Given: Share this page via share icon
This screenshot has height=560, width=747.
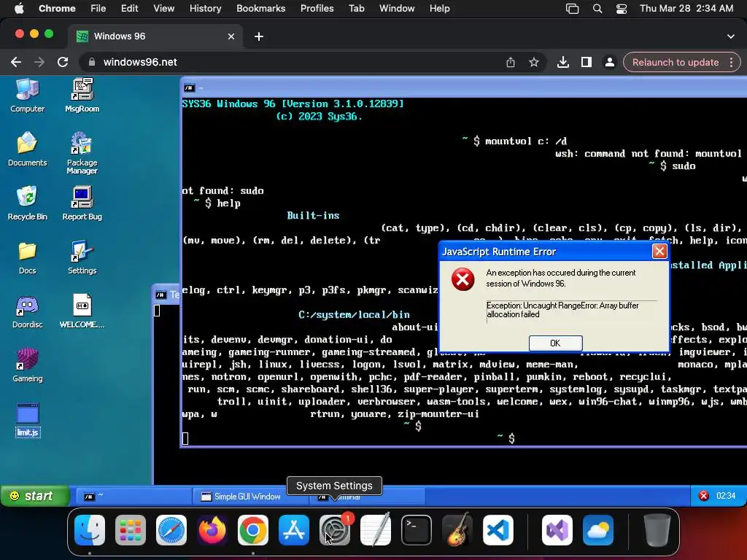Looking at the screenshot, I should pyautogui.click(x=510, y=62).
